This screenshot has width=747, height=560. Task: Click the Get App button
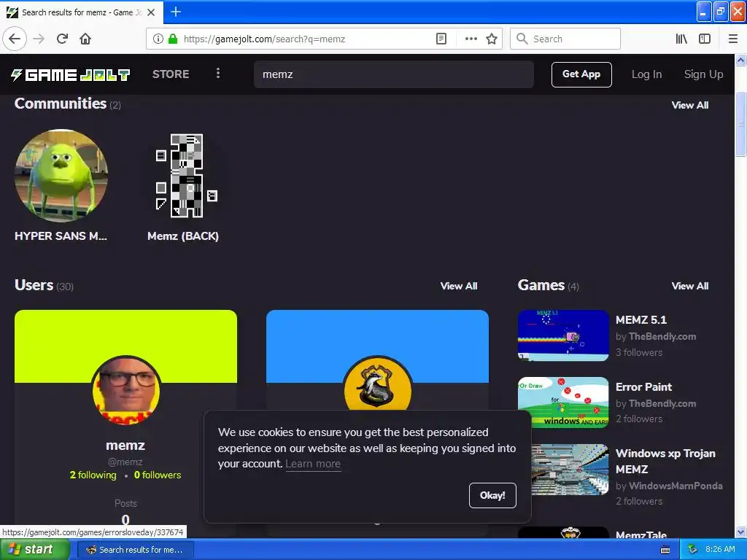tap(581, 74)
